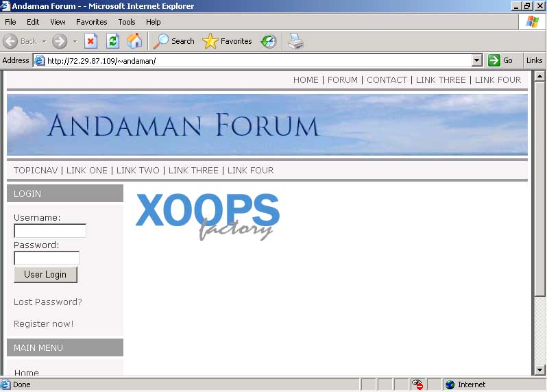Click LINK THREE in top navigation

click(x=441, y=80)
